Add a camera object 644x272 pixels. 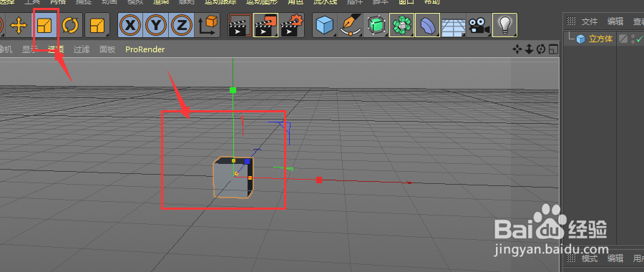pos(479,26)
